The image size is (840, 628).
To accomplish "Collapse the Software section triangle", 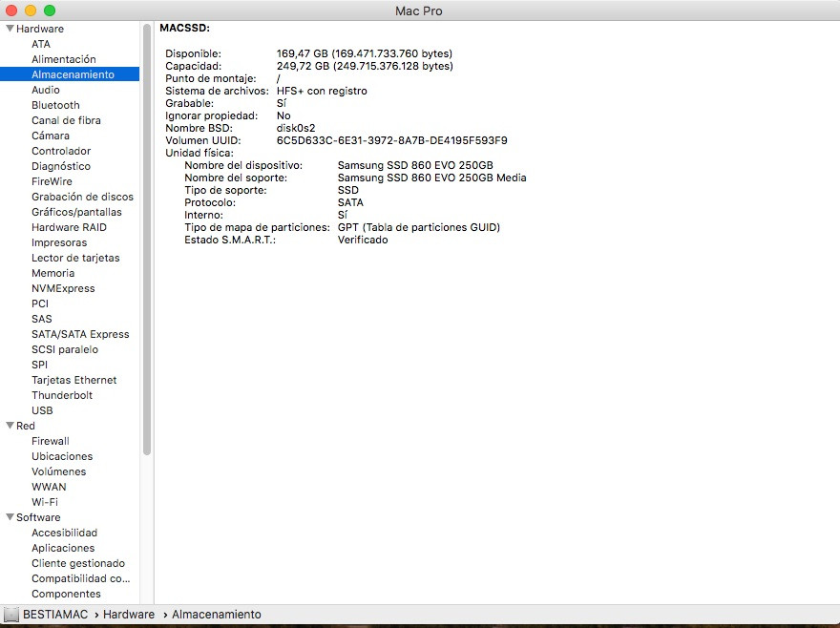I will point(10,517).
